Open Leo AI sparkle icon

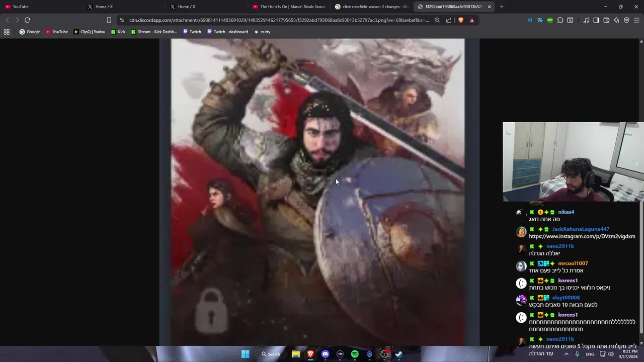coord(616,20)
